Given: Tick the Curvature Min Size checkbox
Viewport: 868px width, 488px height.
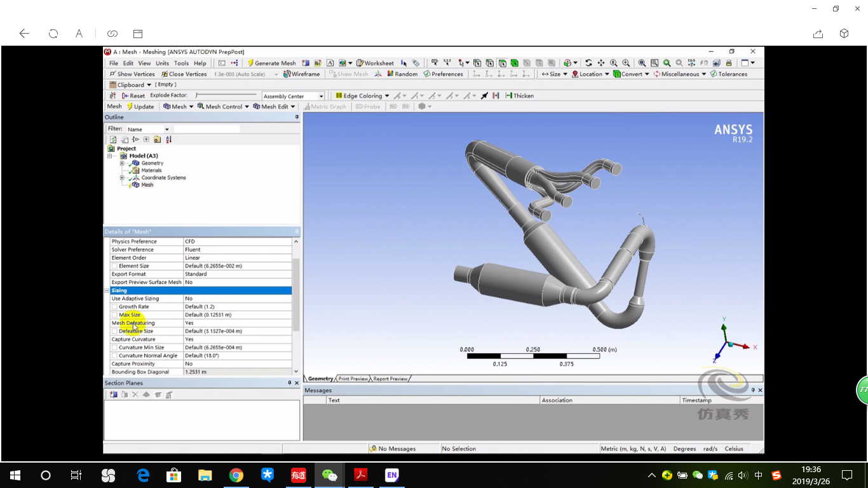Looking at the screenshot, I should pos(114,348).
